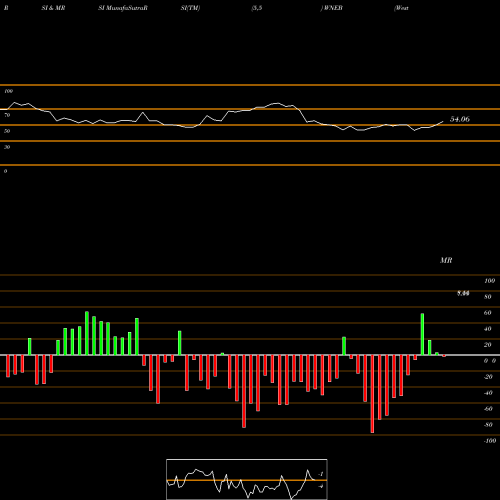Click the -20 label on MR axis

coord(488,377)
